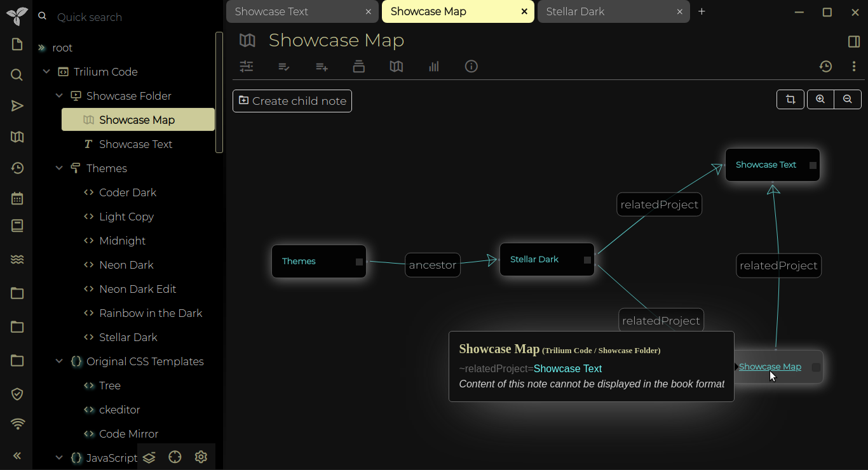
Task: Click the Trilium leaf logo icon
Action: point(17,16)
